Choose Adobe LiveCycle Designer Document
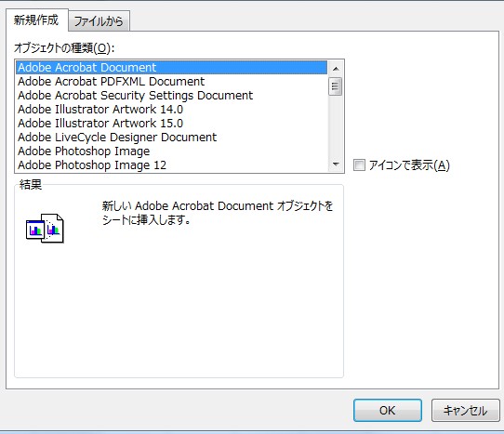The height and width of the screenshot is (434, 504). (x=172, y=138)
